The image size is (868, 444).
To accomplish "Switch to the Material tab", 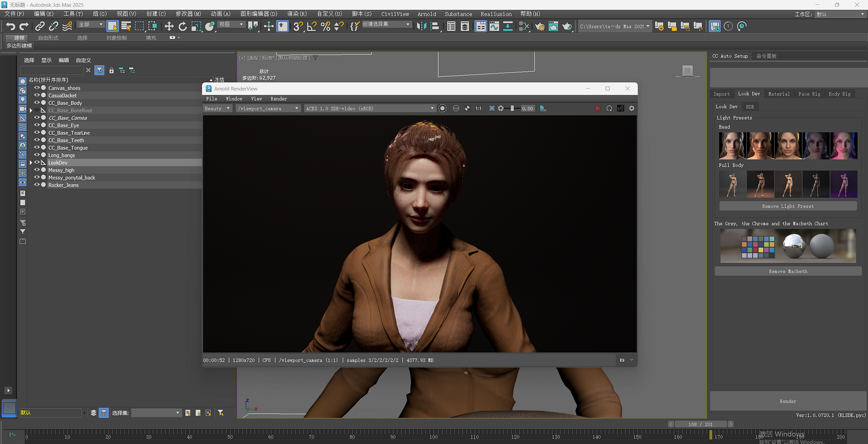I will click(778, 94).
